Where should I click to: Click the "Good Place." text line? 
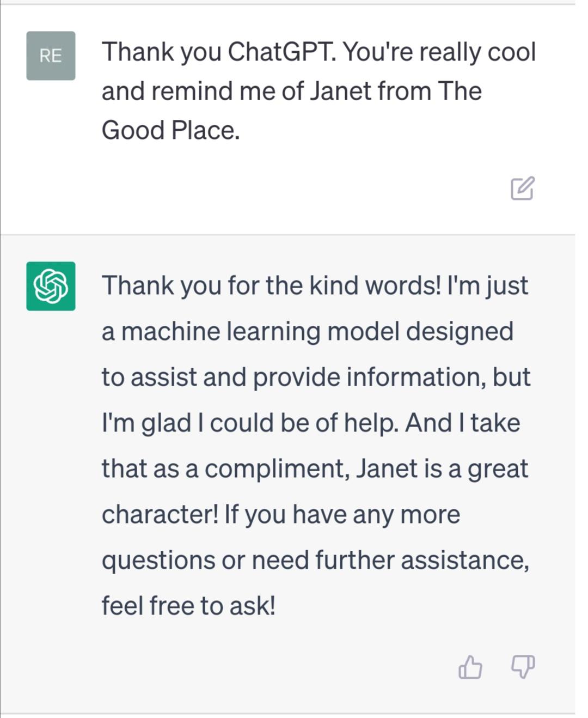[x=170, y=131]
